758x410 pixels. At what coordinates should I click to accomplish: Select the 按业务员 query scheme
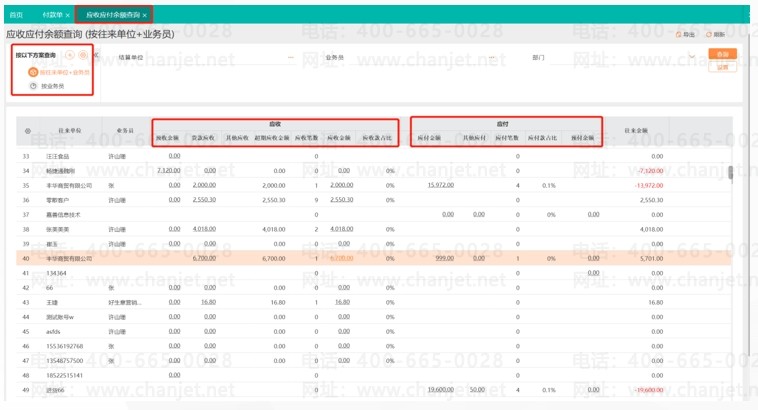point(47,86)
